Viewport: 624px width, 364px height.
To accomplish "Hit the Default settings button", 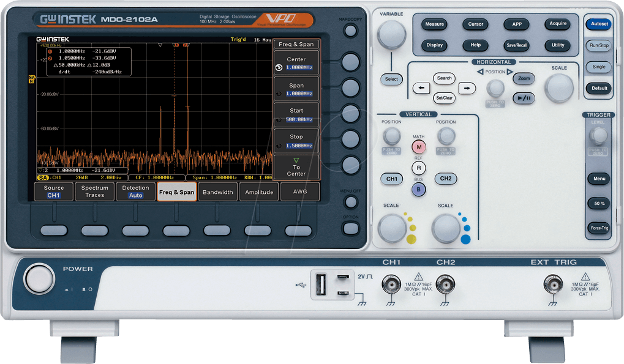I will 599,88.
